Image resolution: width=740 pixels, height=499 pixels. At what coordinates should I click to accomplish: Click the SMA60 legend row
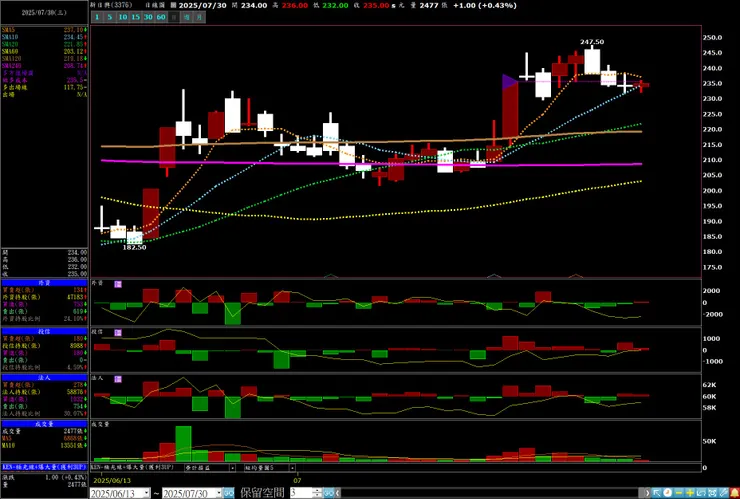coord(44,51)
